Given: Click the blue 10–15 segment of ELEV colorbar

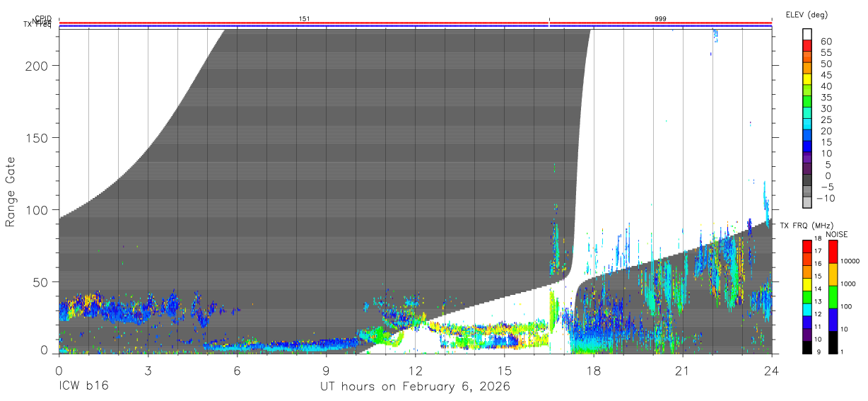Looking at the screenshot, I should coord(807,146).
